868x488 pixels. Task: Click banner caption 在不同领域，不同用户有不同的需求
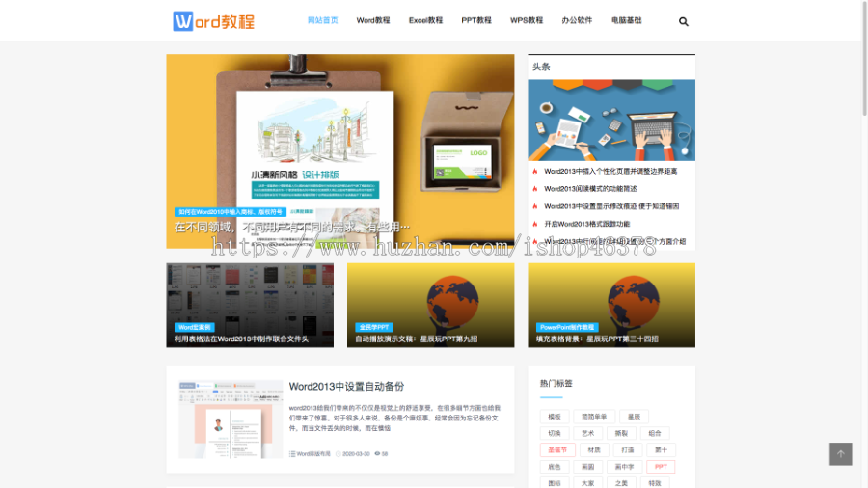click(291, 227)
